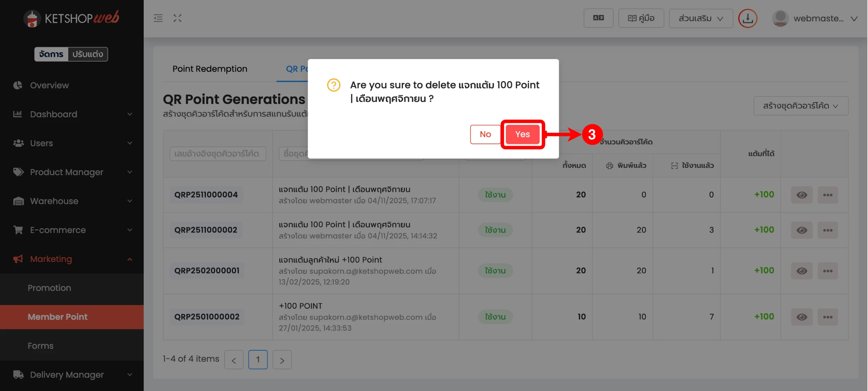868x391 pixels.
Task: Click the webmaster profile avatar
Action: pyautogui.click(x=780, y=18)
